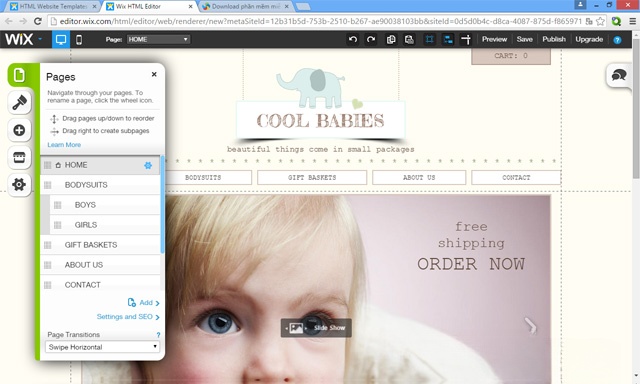Select the ABOUT US page in list

[100, 265]
